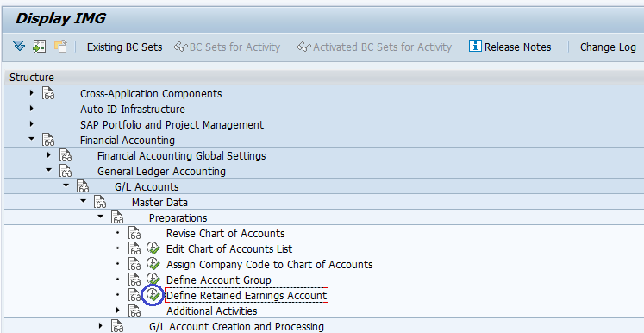
Task: Select Auto-ID Infrastructure text
Action: tap(132, 110)
